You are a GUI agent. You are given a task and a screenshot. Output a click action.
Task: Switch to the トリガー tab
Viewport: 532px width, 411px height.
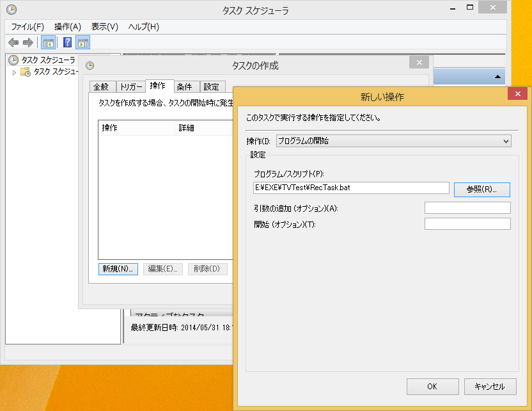[131, 87]
